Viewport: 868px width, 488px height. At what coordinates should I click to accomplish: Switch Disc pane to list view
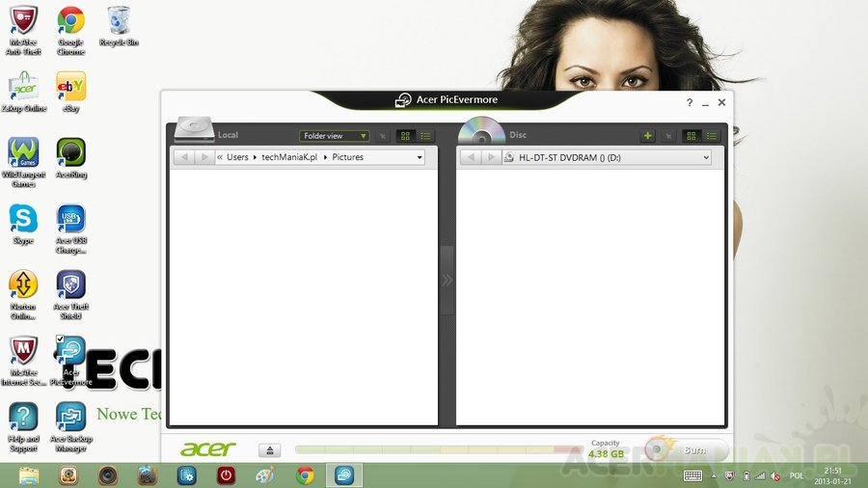712,136
